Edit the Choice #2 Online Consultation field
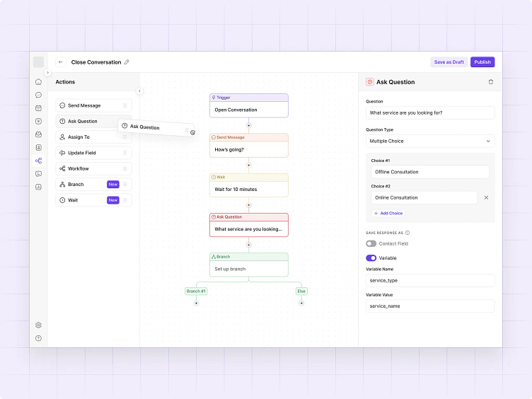Image resolution: width=532 pixels, height=399 pixels. [424, 198]
